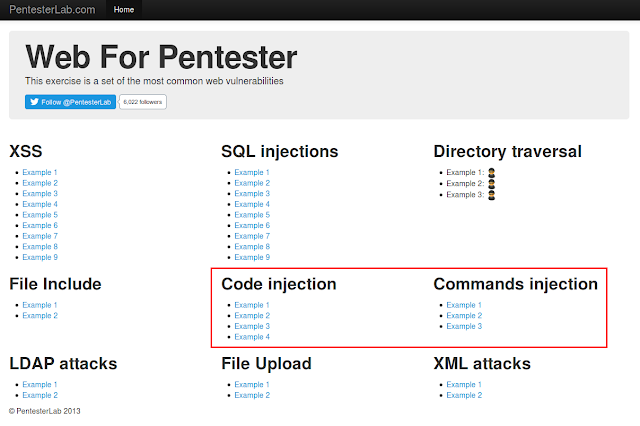Click Follow @PentesterLab Twitter button

click(x=70, y=102)
